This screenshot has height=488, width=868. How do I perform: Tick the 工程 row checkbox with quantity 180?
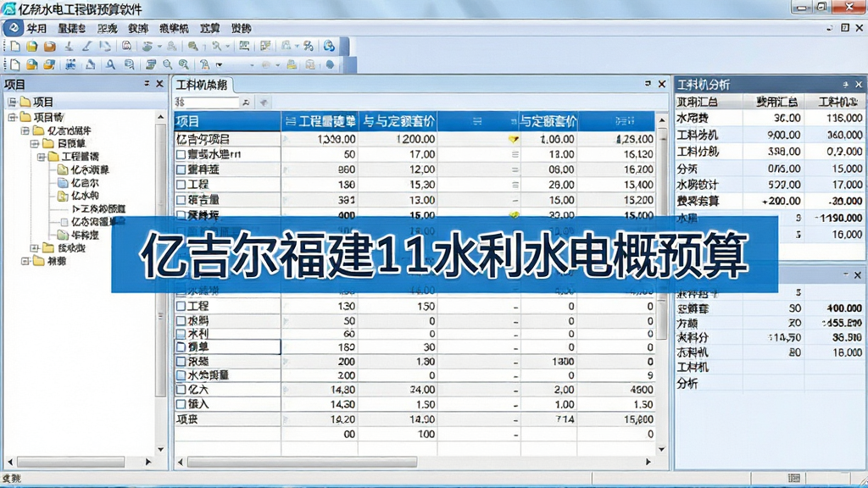click(181, 184)
